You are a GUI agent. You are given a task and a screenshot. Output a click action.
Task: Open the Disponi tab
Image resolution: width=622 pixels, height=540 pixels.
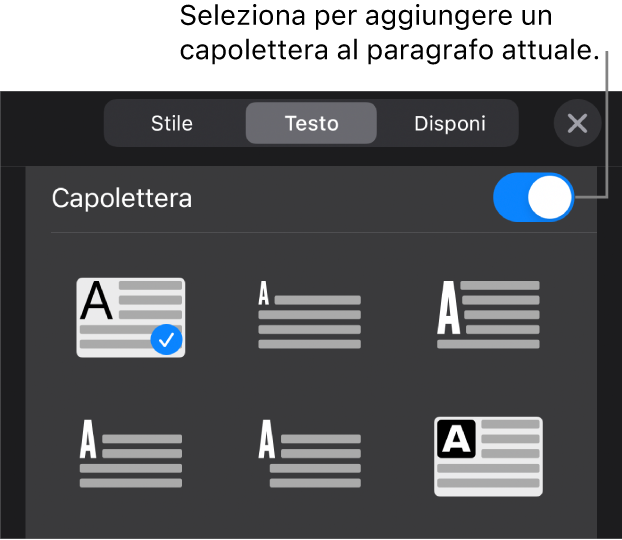pyautogui.click(x=450, y=124)
